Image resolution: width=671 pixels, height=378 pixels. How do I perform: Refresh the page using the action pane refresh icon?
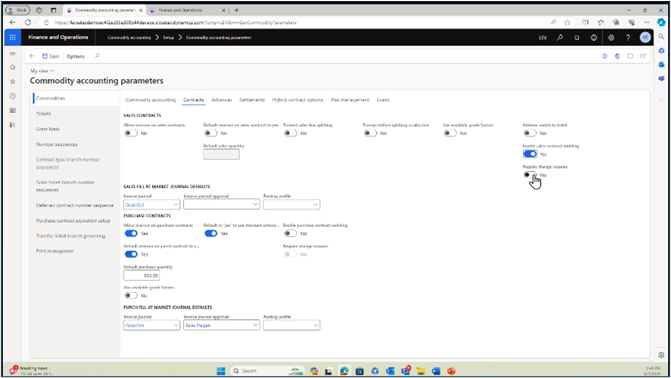630,56
